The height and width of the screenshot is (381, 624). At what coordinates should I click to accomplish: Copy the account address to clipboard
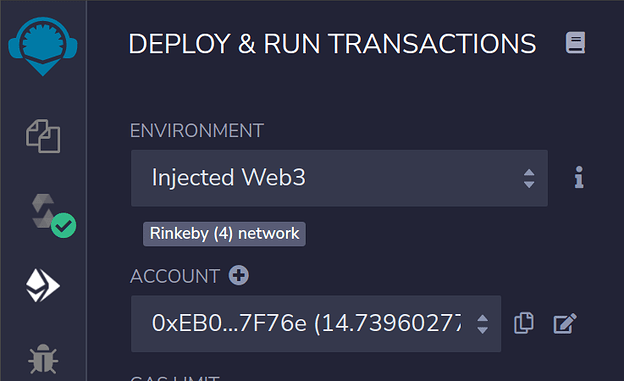click(524, 323)
